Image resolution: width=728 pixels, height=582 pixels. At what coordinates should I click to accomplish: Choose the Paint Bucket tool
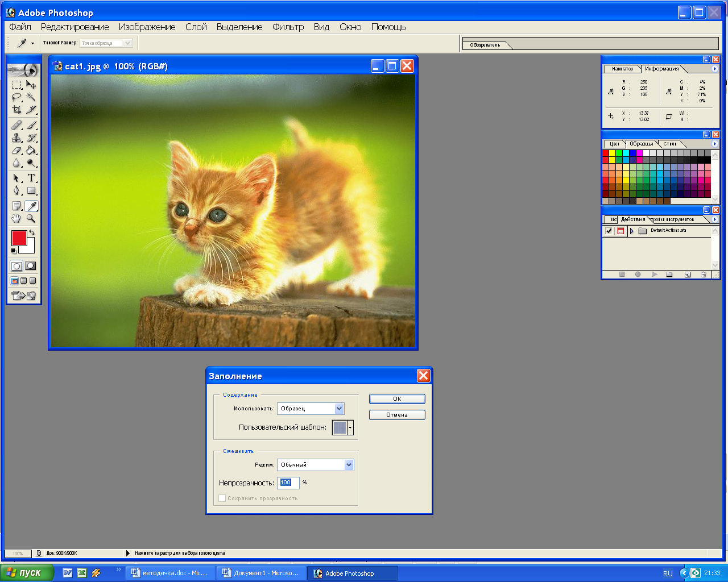pyautogui.click(x=31, y=151)
